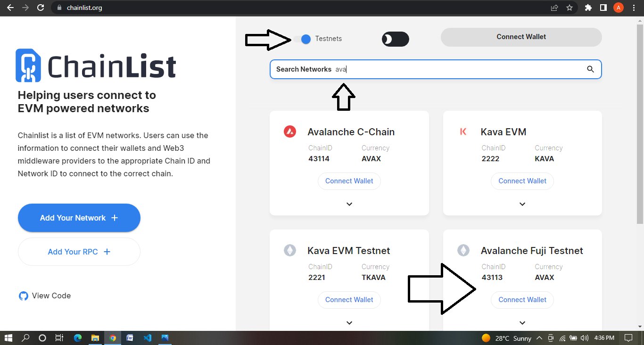Click the Kava EVM logo icon
This screenshot has height=345, width=644.
tap(463, 132)
